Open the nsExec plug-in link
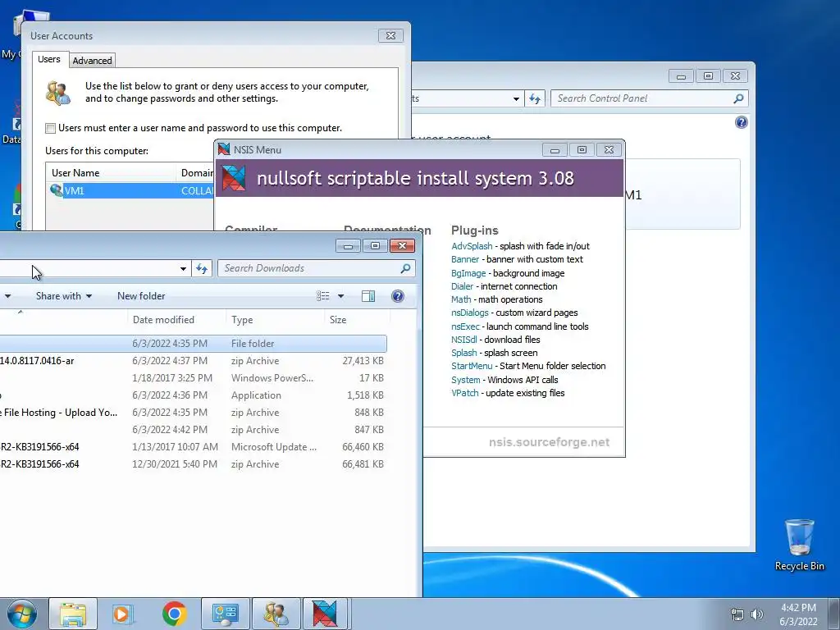 (x=465, y=326)
